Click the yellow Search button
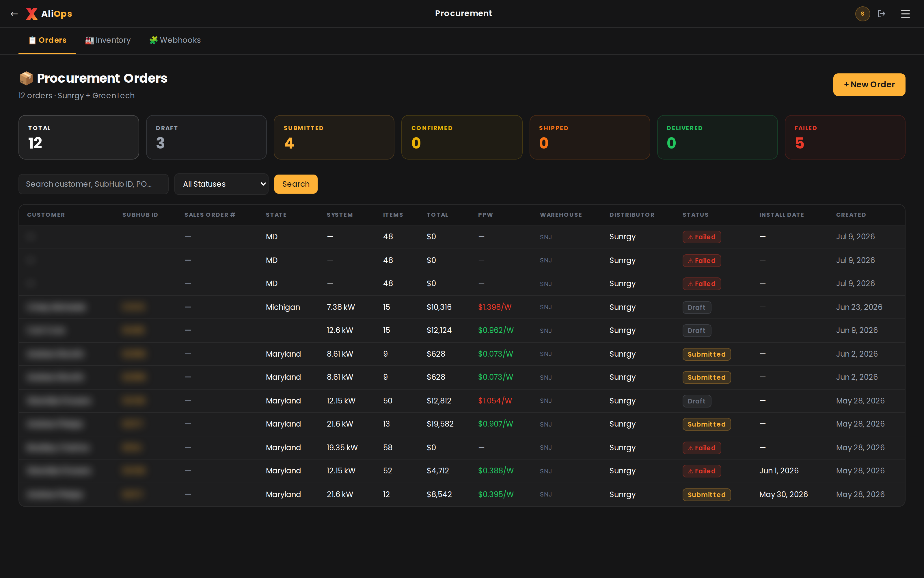This screenshot has height=578, width=924. coord(296,184)
